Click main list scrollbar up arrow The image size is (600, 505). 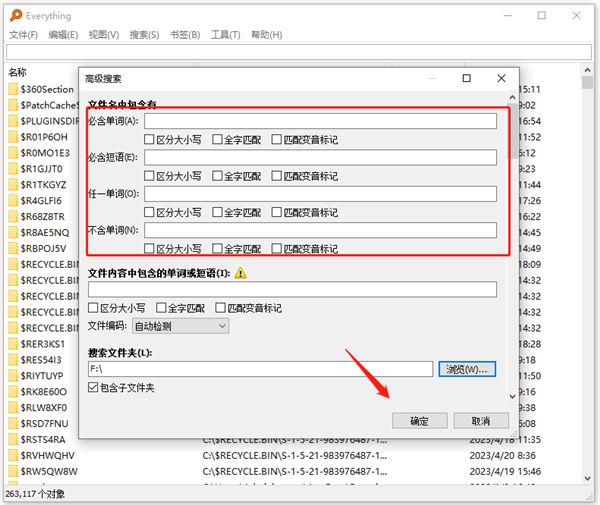587,70
